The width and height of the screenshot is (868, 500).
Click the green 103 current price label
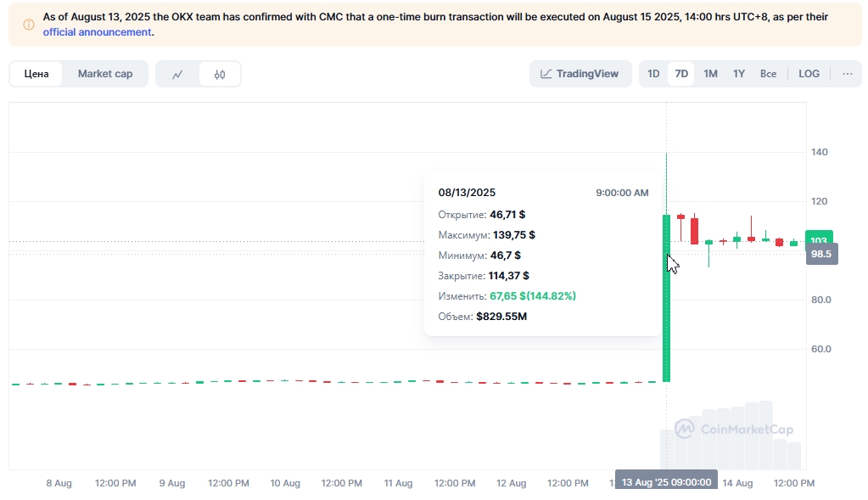(819, 240)
